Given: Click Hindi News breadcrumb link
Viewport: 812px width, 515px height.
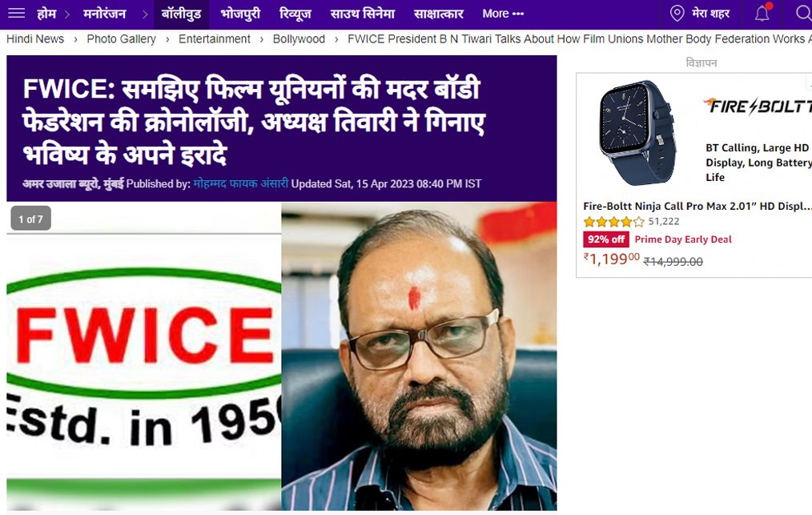Looking at the screenshot, I should (x=35, y=39).
